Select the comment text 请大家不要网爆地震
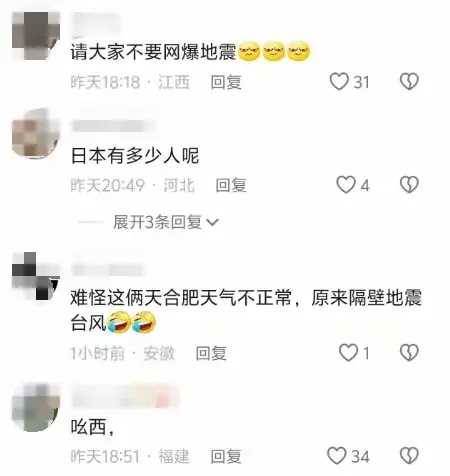 click(153, 52)
